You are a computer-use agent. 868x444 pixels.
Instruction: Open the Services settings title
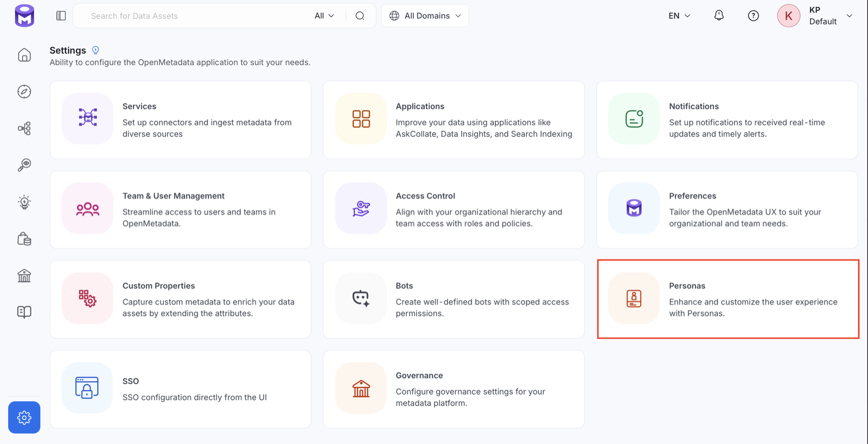(139, 106)
